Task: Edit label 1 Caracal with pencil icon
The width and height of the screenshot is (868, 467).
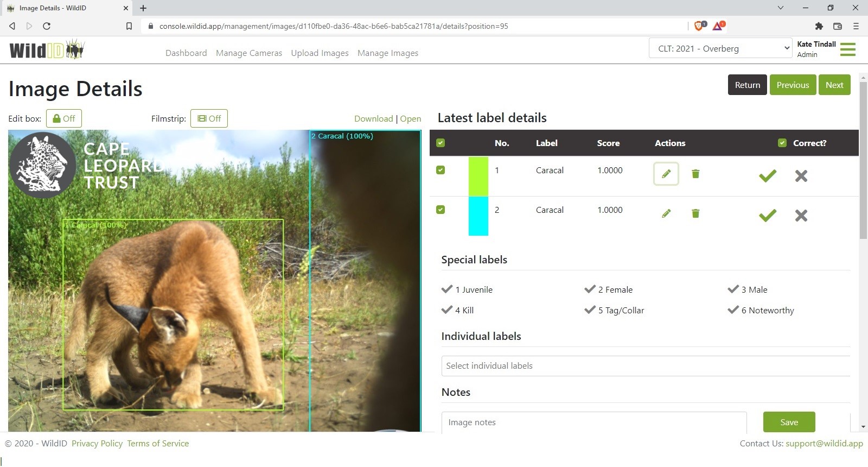Action: pyautogui.click(x=666, y=174)
